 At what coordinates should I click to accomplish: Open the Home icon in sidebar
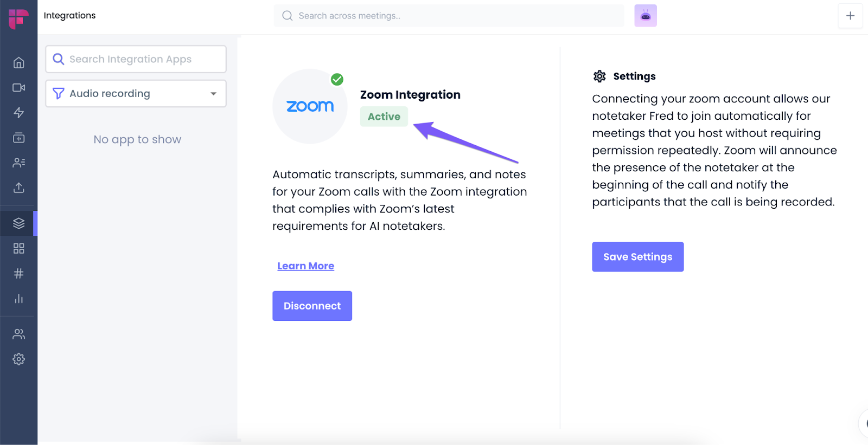point(18,63)
